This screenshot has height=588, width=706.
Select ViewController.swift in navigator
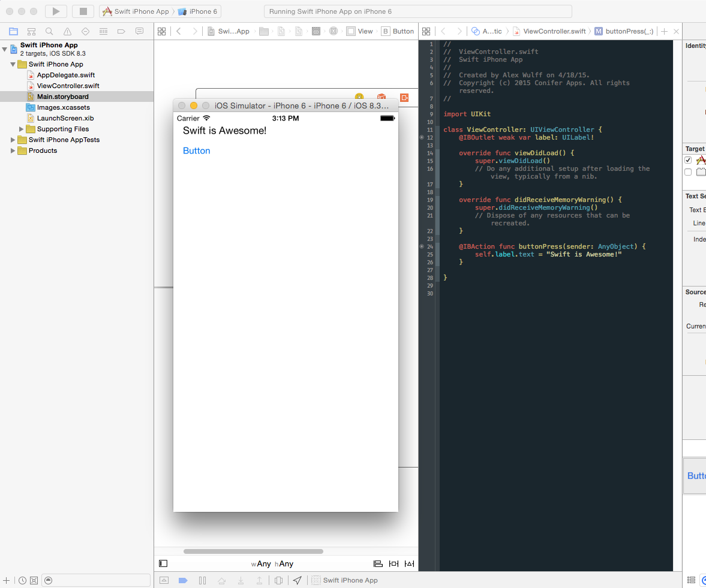[68, 86]
